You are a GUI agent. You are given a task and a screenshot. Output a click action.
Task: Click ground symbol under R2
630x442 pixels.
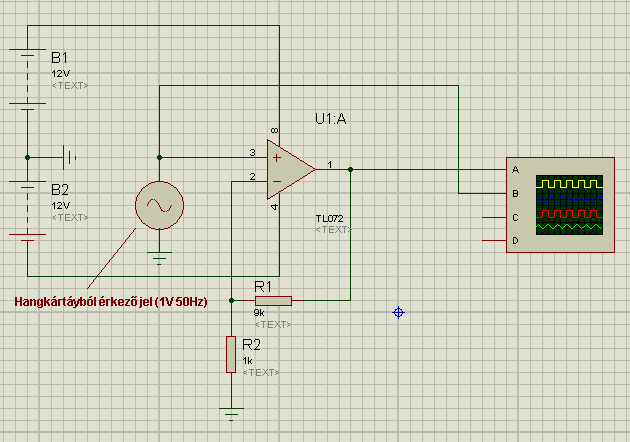pyautogui.click(x=231, y=414)
